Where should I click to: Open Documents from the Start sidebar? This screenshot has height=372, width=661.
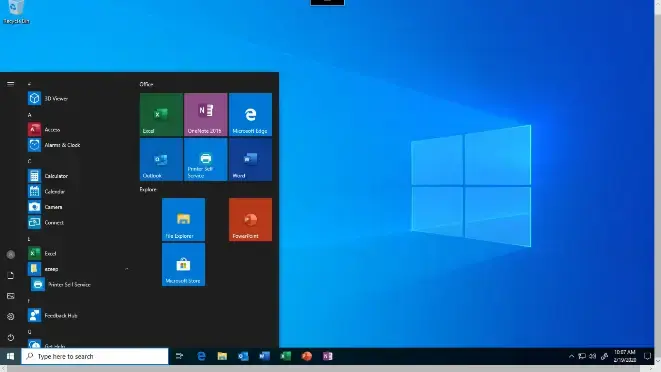(11, 275)
